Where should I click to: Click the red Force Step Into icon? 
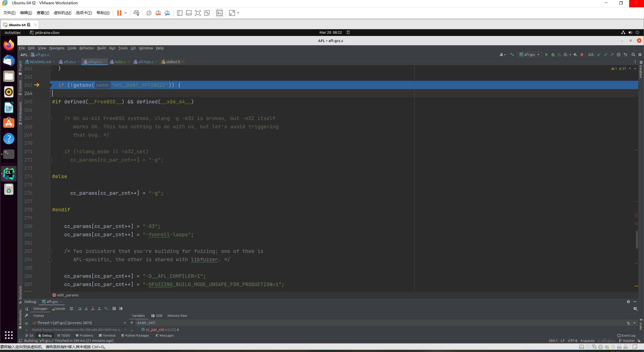(x=93, y=308)
